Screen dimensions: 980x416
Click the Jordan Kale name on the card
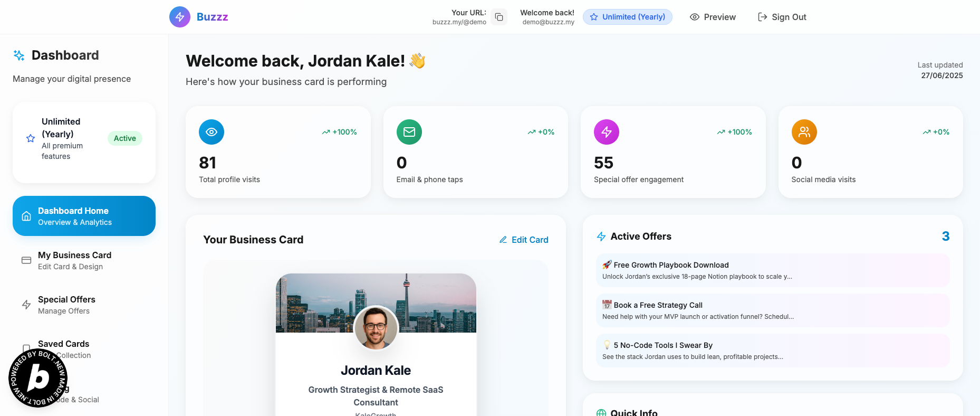376,371
